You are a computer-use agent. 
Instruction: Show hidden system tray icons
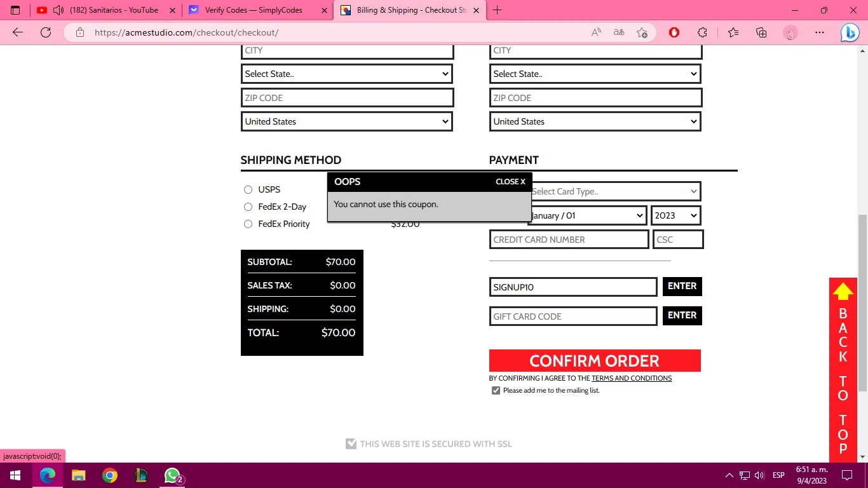(x=729, y=475)
